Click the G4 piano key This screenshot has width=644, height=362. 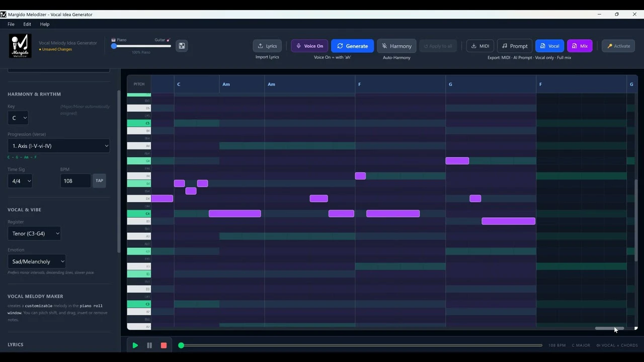(x=139, y=161)
